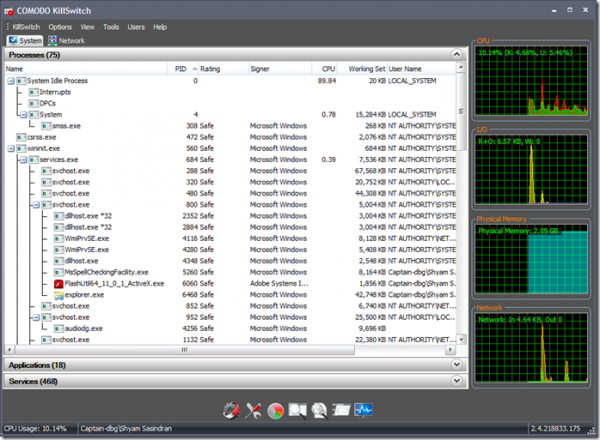Click the Network traffic graph
The height and width of the screenshot is (440, 600).
[x=531, y=348]
